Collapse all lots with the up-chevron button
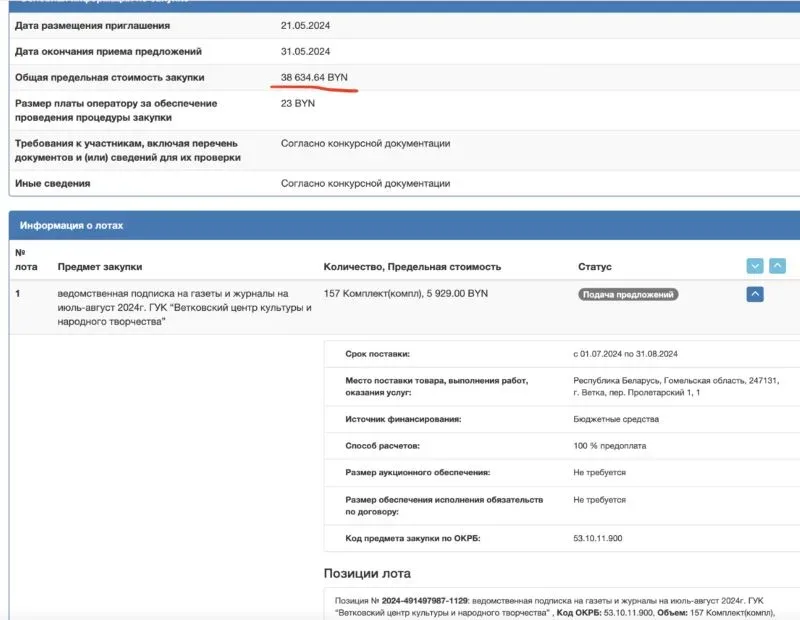 point(777,266)
